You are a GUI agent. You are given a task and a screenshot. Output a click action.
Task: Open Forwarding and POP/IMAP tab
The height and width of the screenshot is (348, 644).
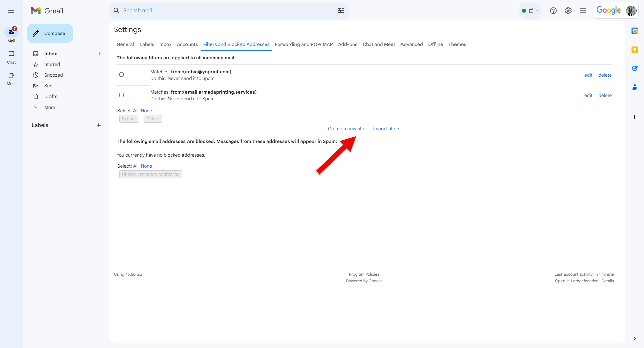pos(304,44)
